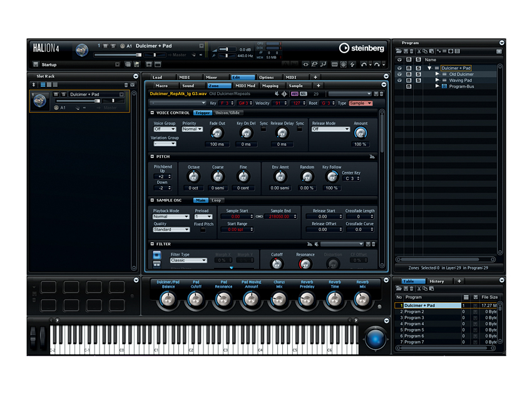
Task: Open folder icon in Program tree toolbar
Action: (399, 51)
